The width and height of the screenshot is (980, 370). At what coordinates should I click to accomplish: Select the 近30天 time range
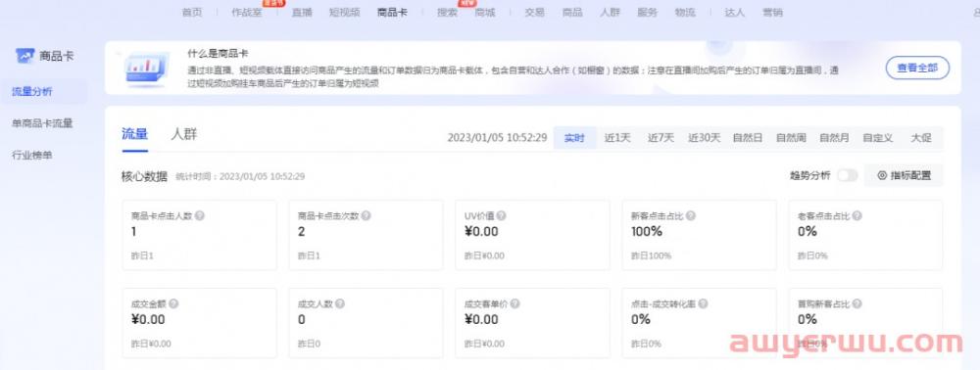tap(705, 138)
